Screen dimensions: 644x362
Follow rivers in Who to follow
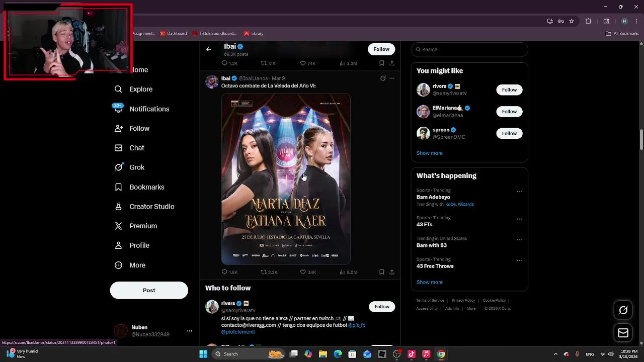click(x=382, y=307)
